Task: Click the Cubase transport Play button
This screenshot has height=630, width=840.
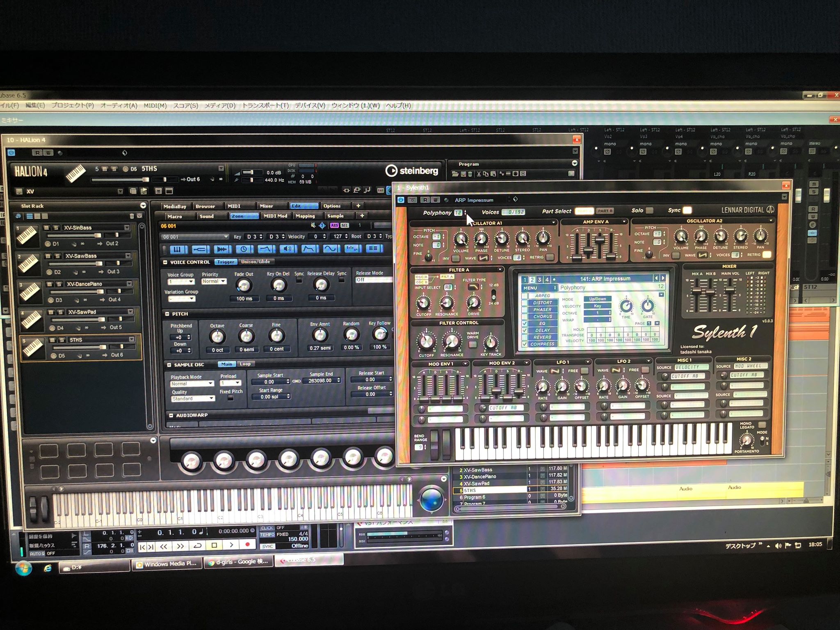Action: point(231,545)
